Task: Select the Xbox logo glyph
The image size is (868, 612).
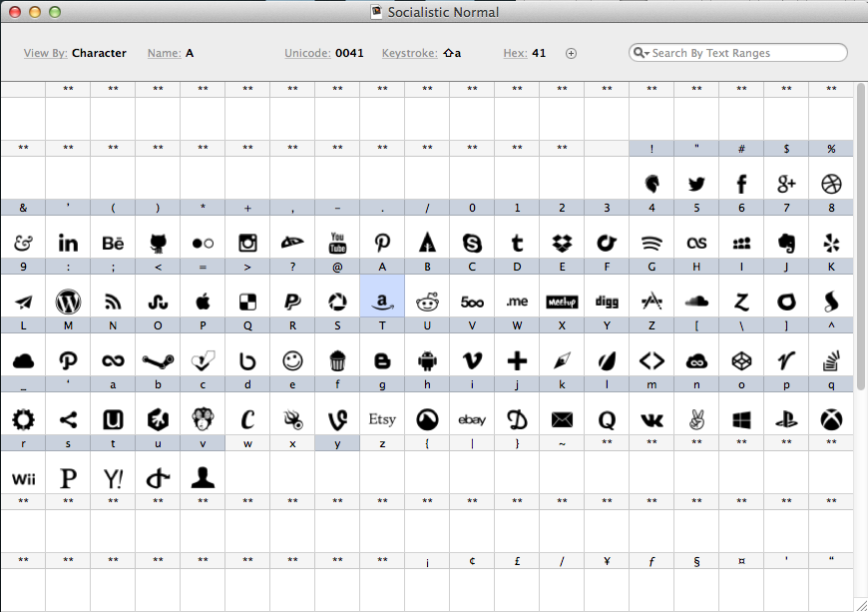Action: pos(831,418)
